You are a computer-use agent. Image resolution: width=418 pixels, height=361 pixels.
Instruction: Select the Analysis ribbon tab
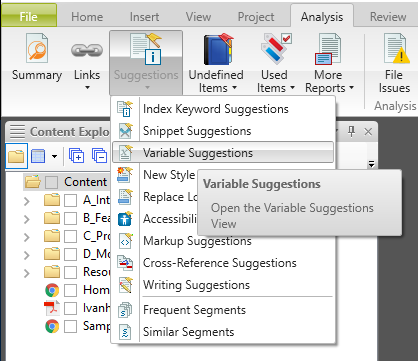(322, 16)
